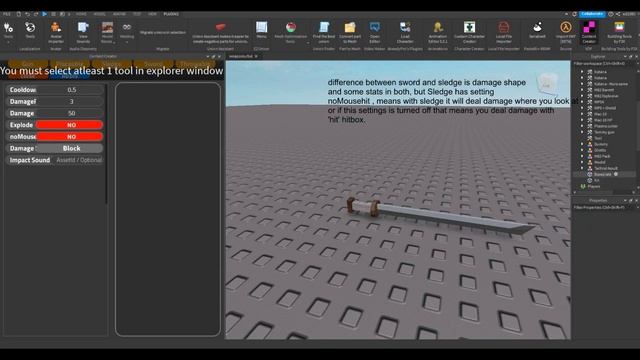Click the Import VMF Source icon
The image size is (640, 360).
566,27
